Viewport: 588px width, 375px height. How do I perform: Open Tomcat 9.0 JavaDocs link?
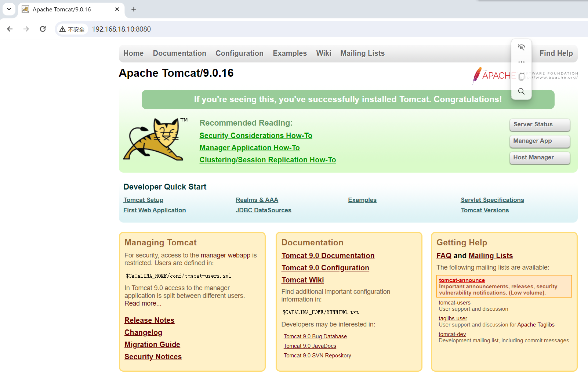click(310, 346)
